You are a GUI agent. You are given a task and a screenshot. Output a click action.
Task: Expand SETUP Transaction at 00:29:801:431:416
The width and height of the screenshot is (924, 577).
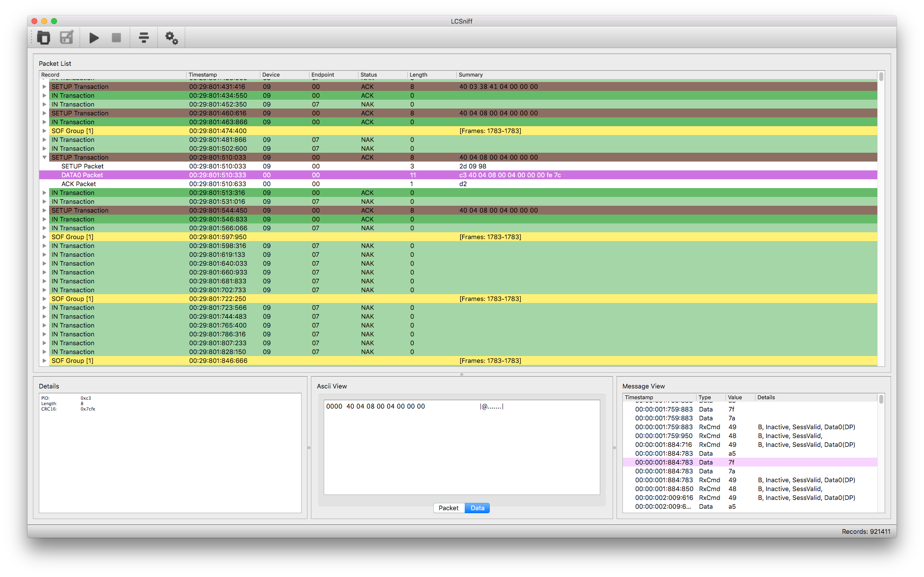(x=45, y=87)
